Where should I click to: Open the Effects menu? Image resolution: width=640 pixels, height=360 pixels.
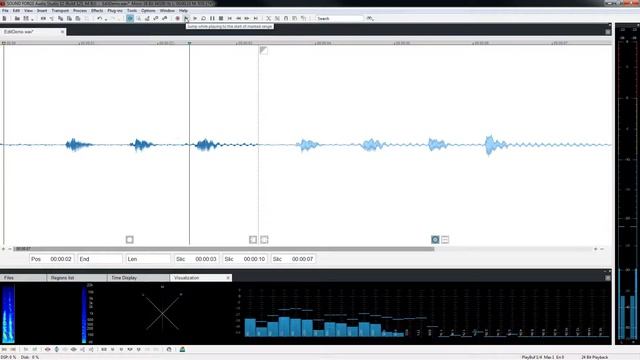tap(97, 11)
